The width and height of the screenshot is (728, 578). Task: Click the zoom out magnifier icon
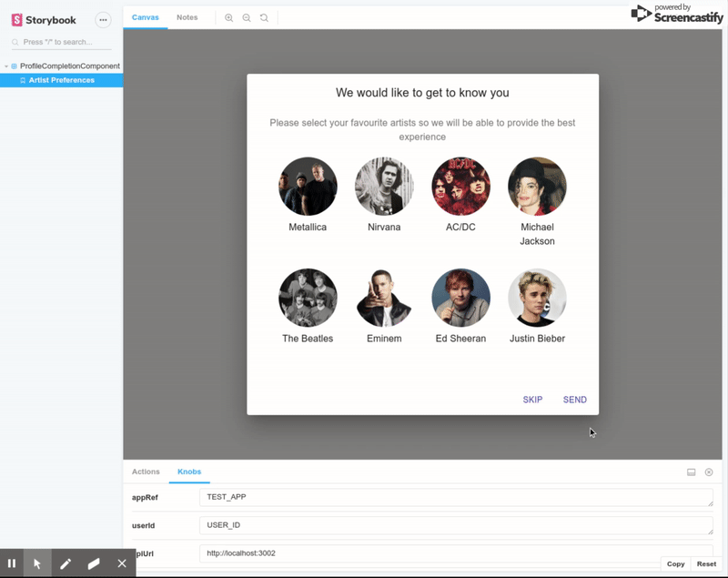click(247, 17)
